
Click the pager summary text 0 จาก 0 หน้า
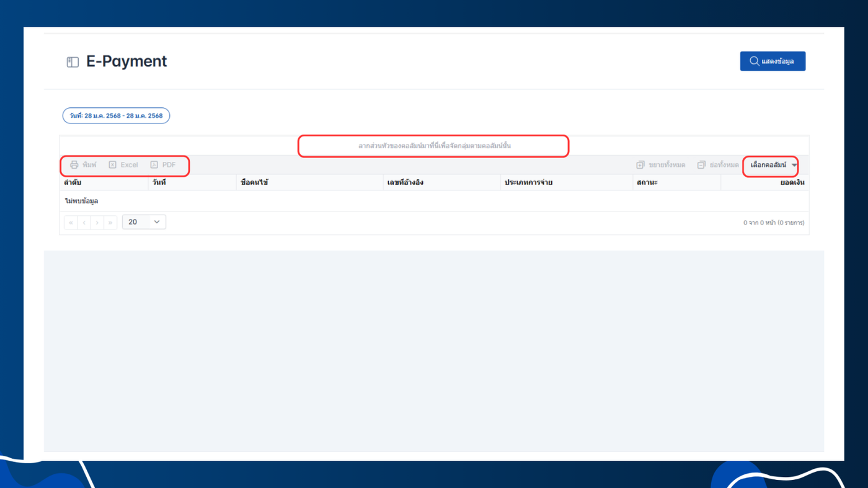[774, 223]
